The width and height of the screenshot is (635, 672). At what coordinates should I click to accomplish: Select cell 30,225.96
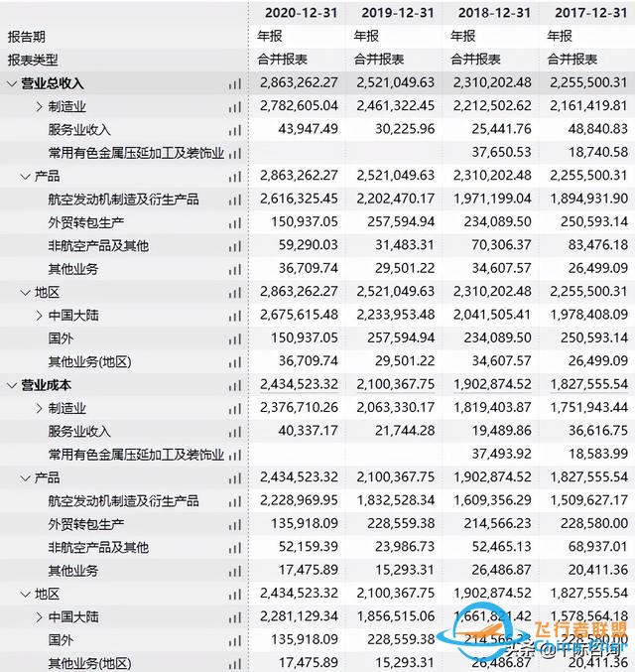405,129
